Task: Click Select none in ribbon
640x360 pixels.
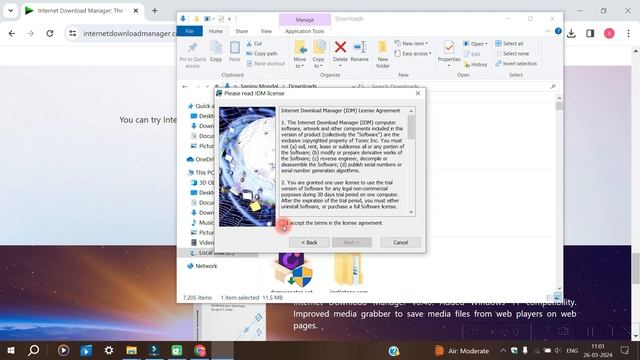Action: pyautogui.click(x=512, y=53)
